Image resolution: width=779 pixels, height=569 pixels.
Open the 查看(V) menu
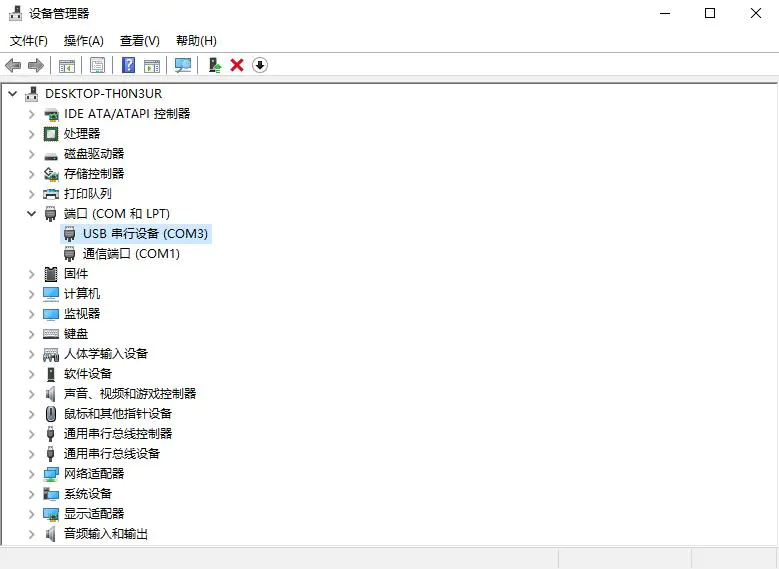pos(140,41)
